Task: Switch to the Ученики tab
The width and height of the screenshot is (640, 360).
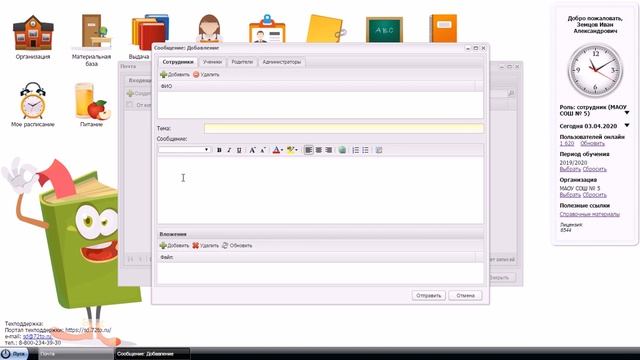Action: coord(212,62)
